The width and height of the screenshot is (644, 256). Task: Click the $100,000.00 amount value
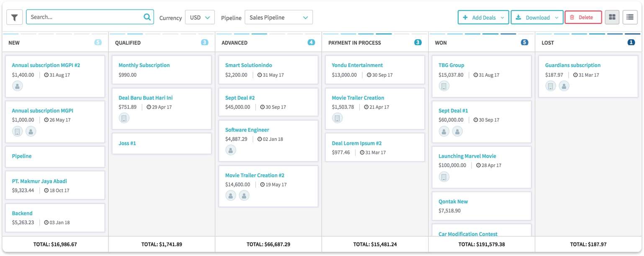[452, 165]
